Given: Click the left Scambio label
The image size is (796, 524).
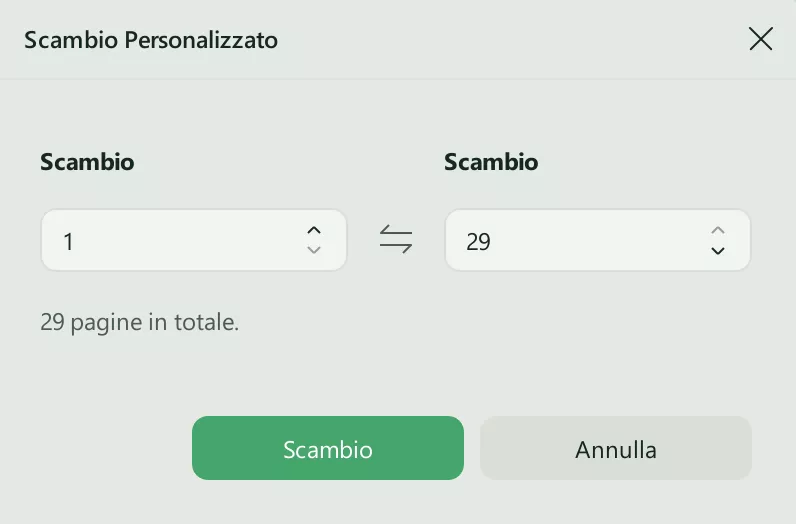Looking at the screenshot, I should click(x=87, y=162).
